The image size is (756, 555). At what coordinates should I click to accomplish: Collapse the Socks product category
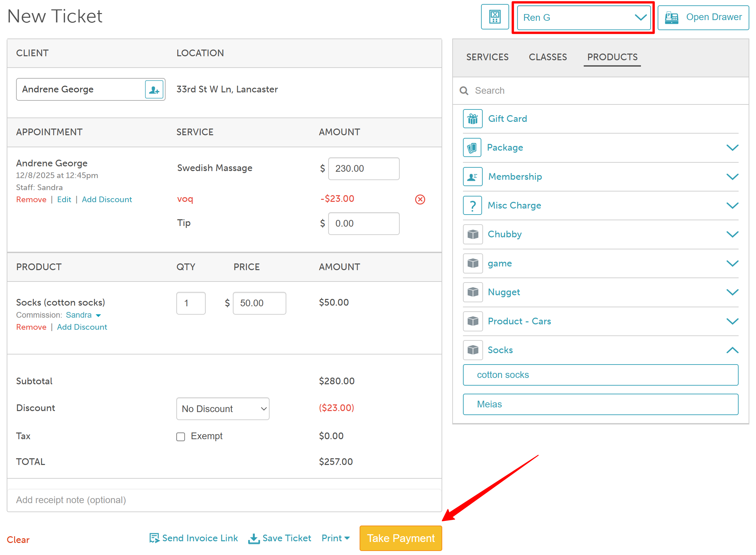coord(732,350)
